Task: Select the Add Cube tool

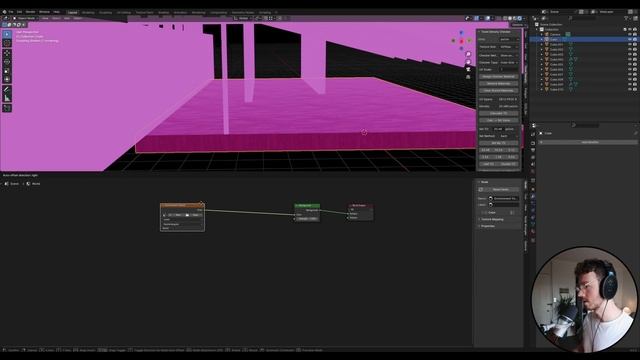Action: [x=7, y=108]
